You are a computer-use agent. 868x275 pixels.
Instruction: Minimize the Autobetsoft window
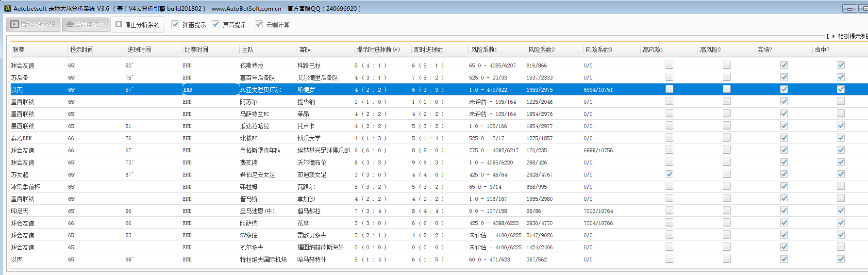pos(849,9)
